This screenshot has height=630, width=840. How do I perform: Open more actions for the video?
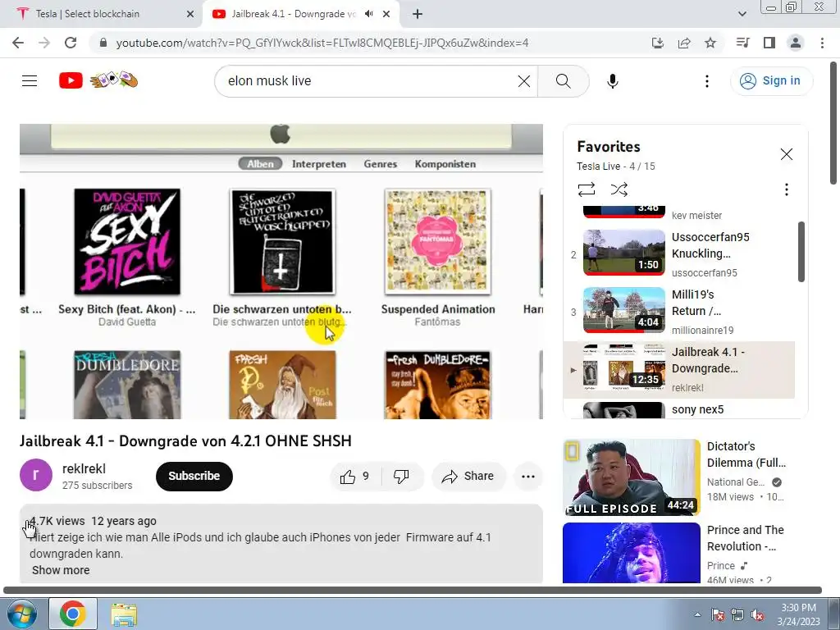[x=527, y=477]
